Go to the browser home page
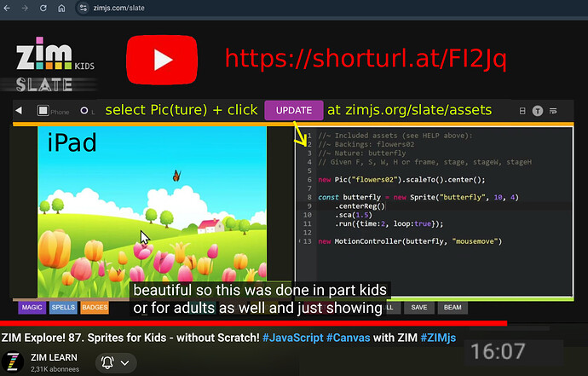This screenshot has width=588, height=376. tap(61, 8)
